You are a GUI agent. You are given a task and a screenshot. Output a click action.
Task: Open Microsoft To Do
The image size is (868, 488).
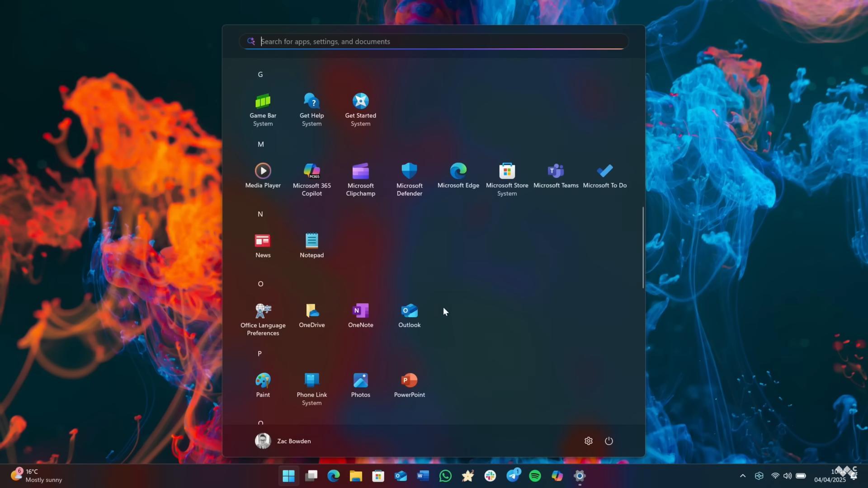pos(604,176)
